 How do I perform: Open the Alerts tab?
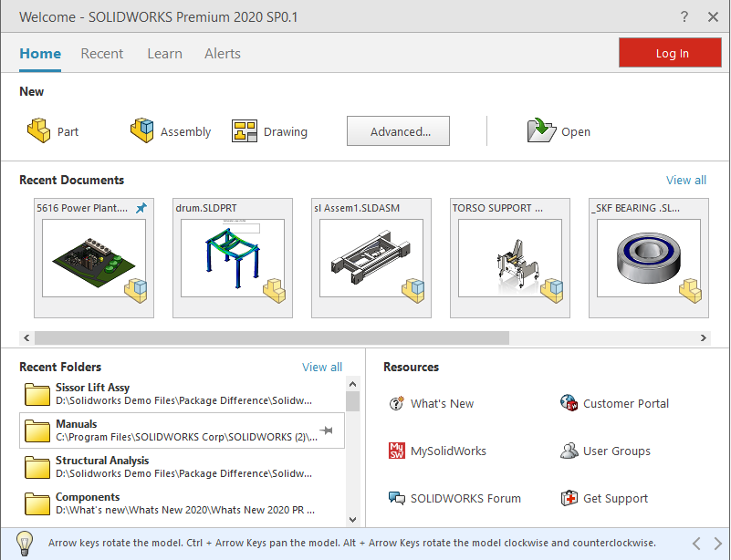click(222, 53)
